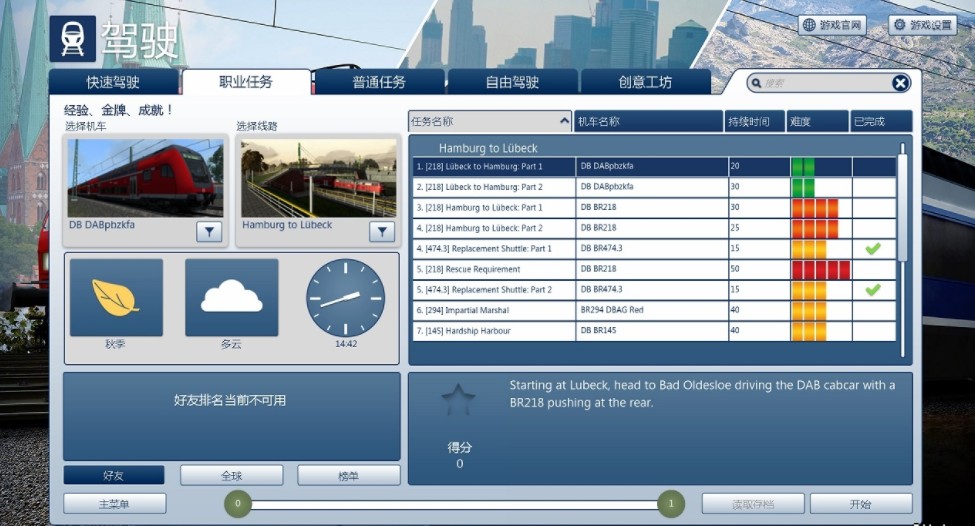Click completed checkmark for Replacement Shuttle: Part 1
Image resolution: width=975 pixels, height=526 pixels.
[873, 249]
